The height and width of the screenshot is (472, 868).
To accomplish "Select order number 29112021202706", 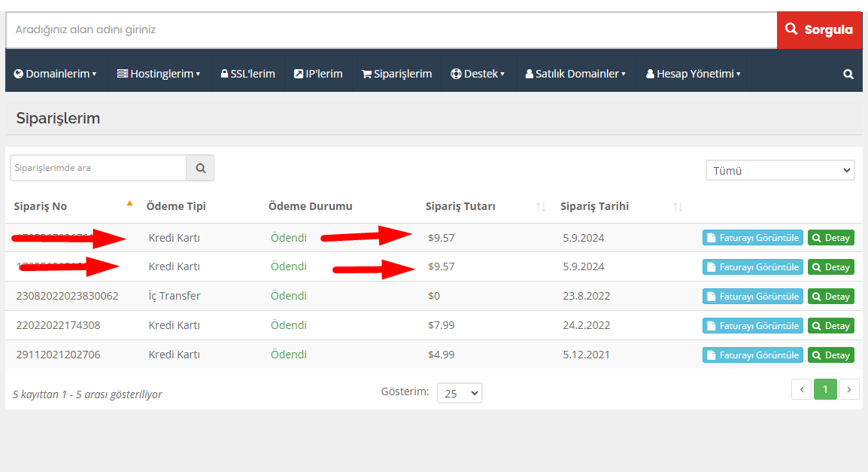I will tap(58, 355).
